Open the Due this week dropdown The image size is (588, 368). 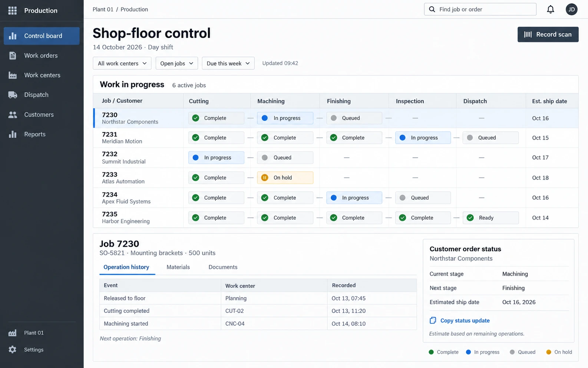[x=228, y=63]
